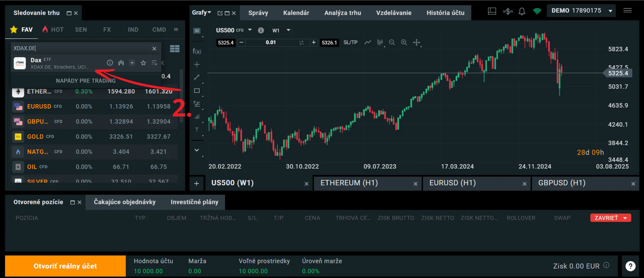Select the trend line drawing tool

point(197,77)
